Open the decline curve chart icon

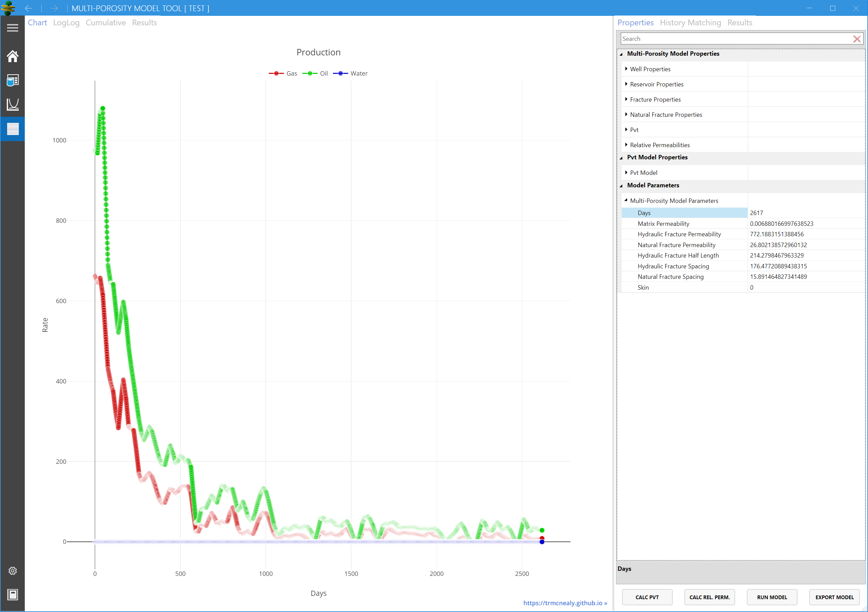click(12, 104)
